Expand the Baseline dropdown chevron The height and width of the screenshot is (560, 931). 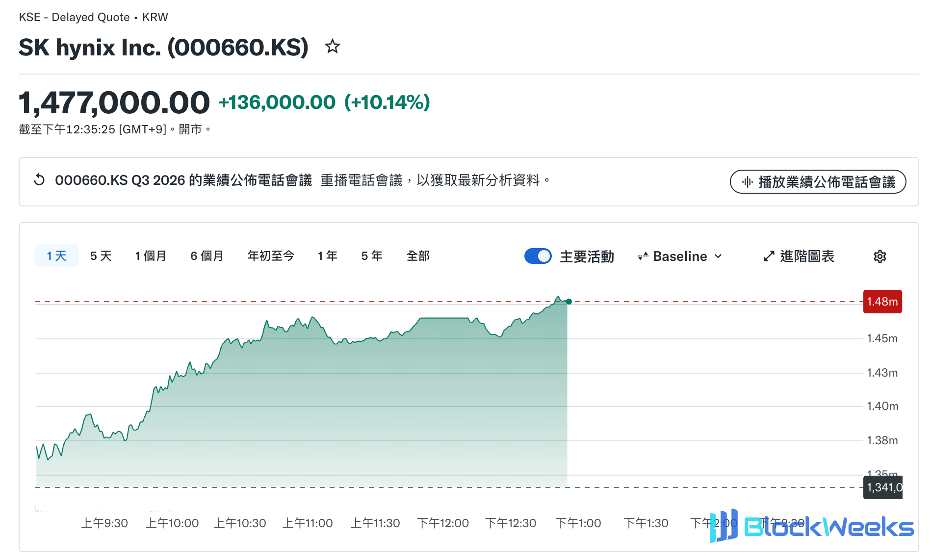click(x=719, y=256)
